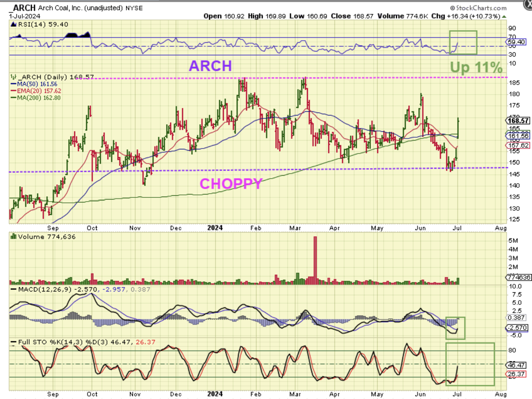Click the date '1-Jul-2024'
Screen dimensions: 532x399
(x=25, y=16)
